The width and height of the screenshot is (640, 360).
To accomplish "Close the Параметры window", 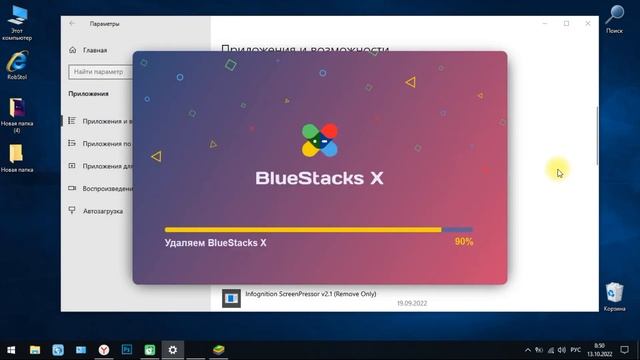I will (588, 24).
